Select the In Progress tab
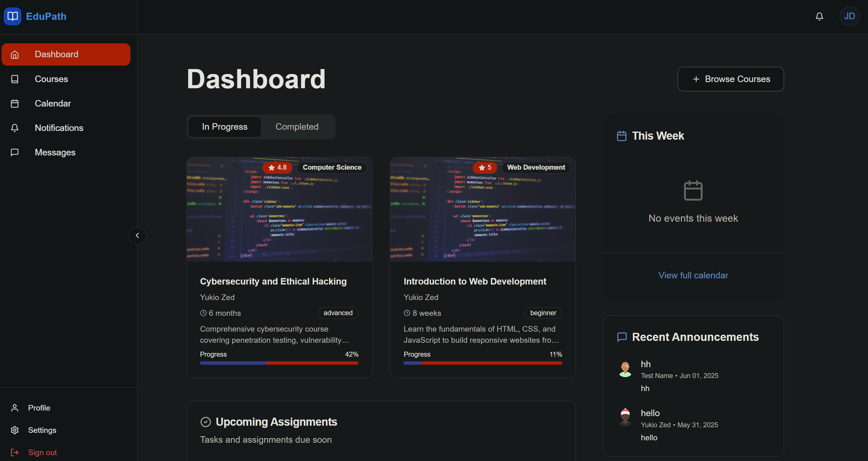Viewport: 868px width, 461px height. (x=224, y=127)
